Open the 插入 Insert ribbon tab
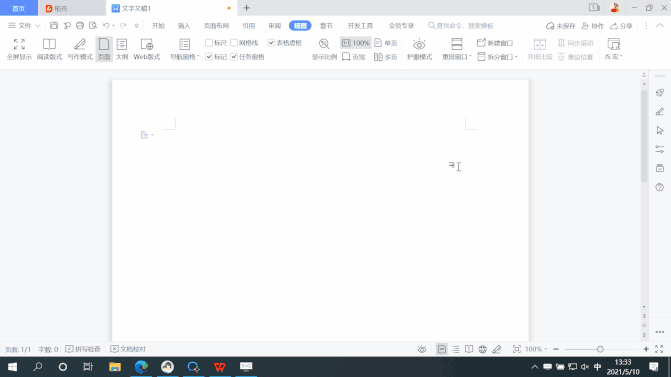671x377 pixels. 184,26
